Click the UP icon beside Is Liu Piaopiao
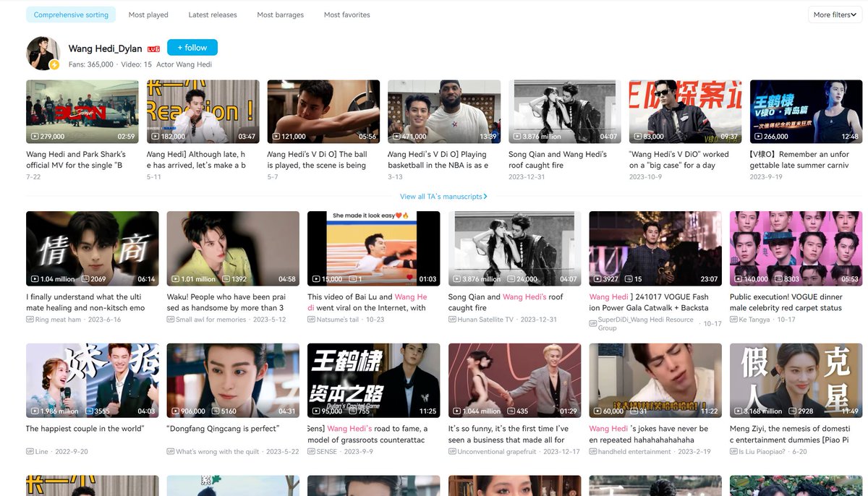This screenshot has height=496, width=868. (733, 450)
